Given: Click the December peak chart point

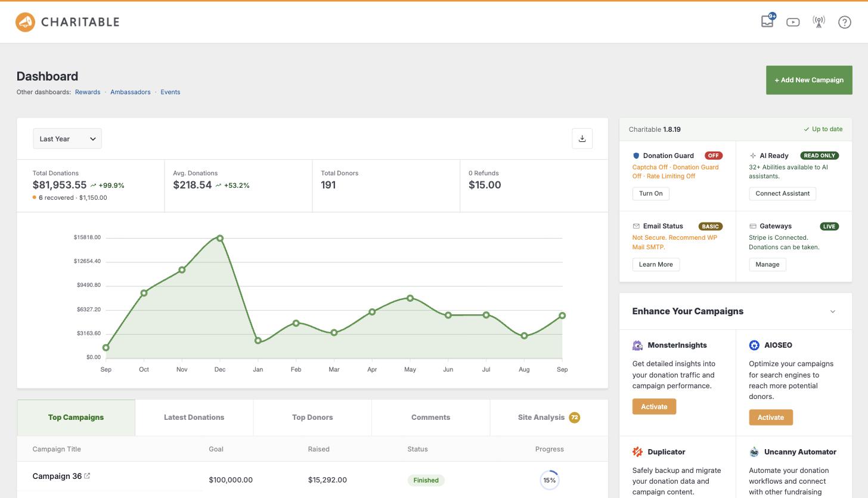Looking at the screenshot, I should point(220,238).
